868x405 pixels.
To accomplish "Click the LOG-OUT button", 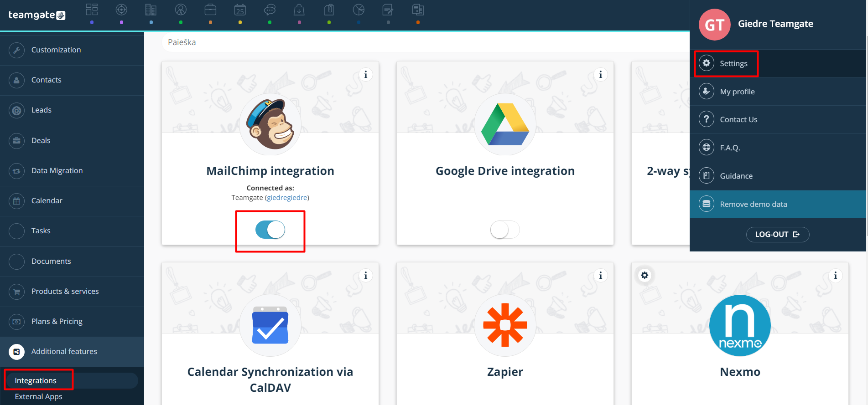I will [x=777, y=234].
